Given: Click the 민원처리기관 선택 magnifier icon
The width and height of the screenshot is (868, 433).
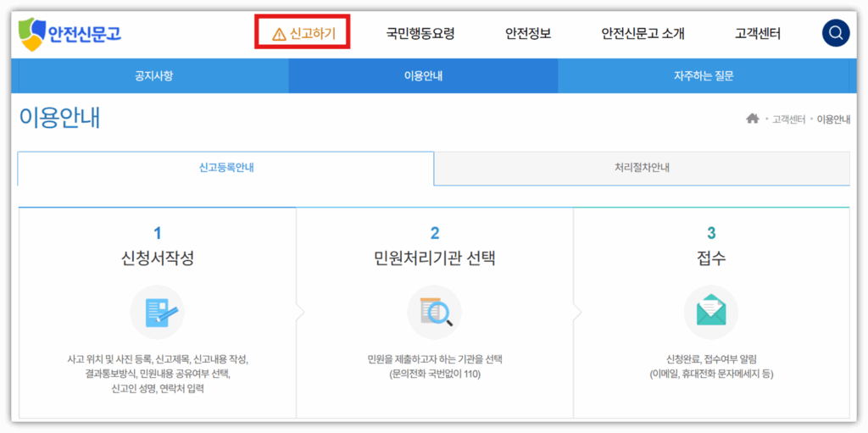Looking at the screenshot, I should (435, 312).
